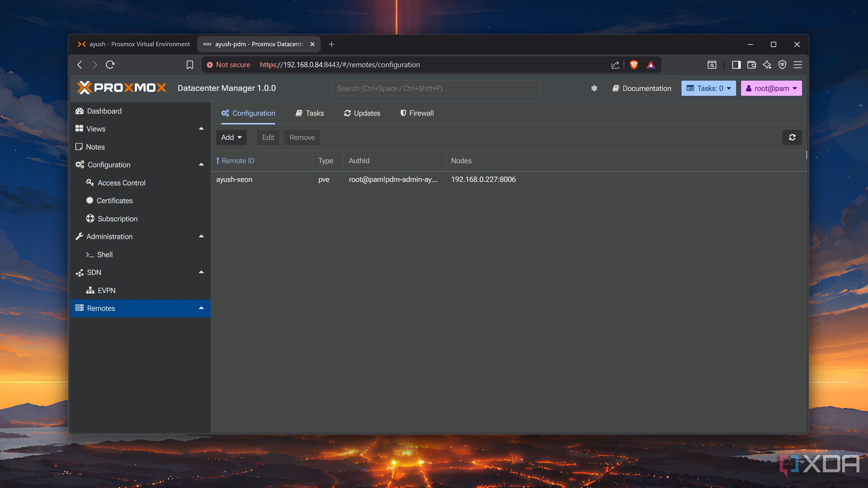Toggle the browser sidebar panel icon
Viewport: 868px width, 488px height.
[x=736, y=65]
